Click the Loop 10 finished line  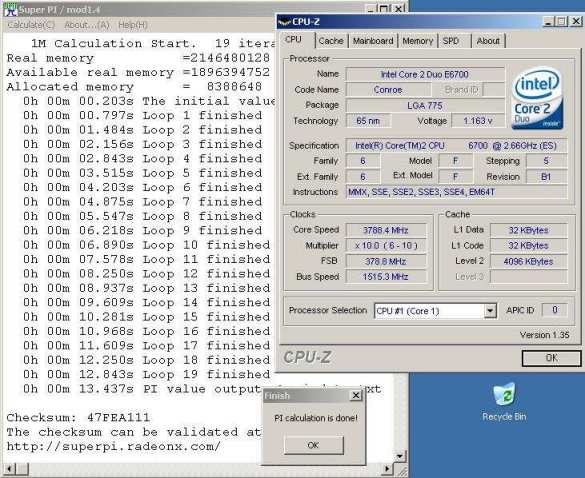(146, 245)
